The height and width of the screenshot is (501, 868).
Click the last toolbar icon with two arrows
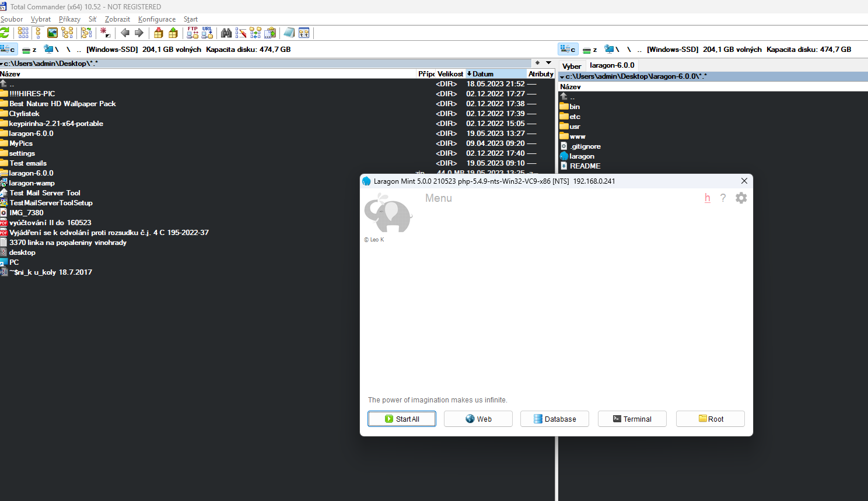304,33
